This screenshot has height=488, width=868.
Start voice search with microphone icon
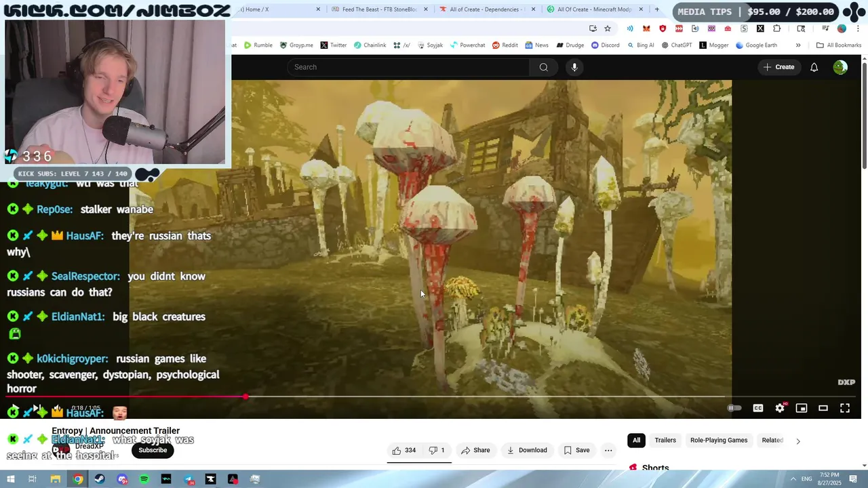coord(574,67)
